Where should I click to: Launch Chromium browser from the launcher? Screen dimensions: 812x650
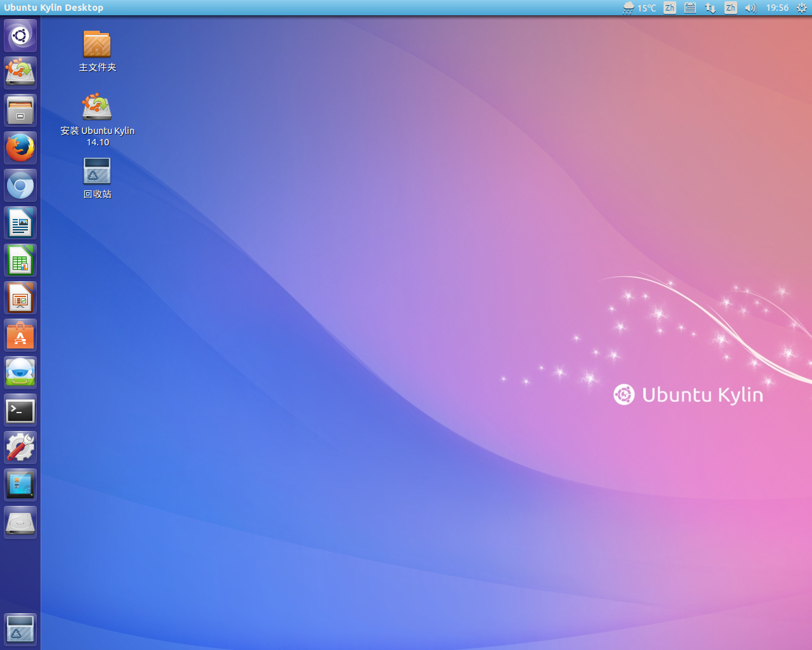20,185
